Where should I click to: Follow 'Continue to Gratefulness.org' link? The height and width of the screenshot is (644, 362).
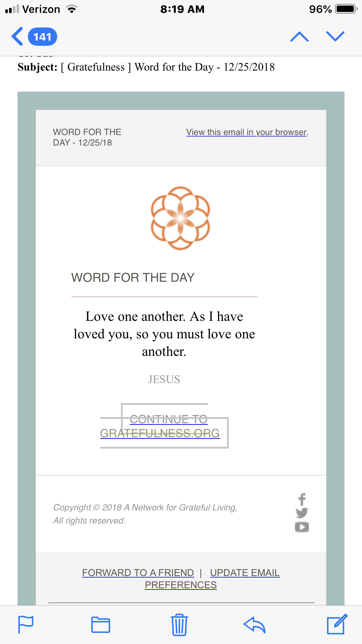coord(160,426)
